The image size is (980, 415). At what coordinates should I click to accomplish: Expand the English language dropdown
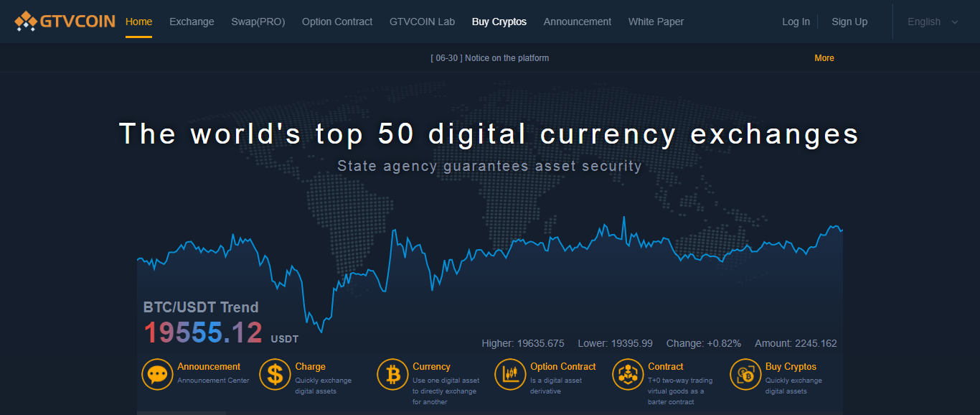[924, 22]
